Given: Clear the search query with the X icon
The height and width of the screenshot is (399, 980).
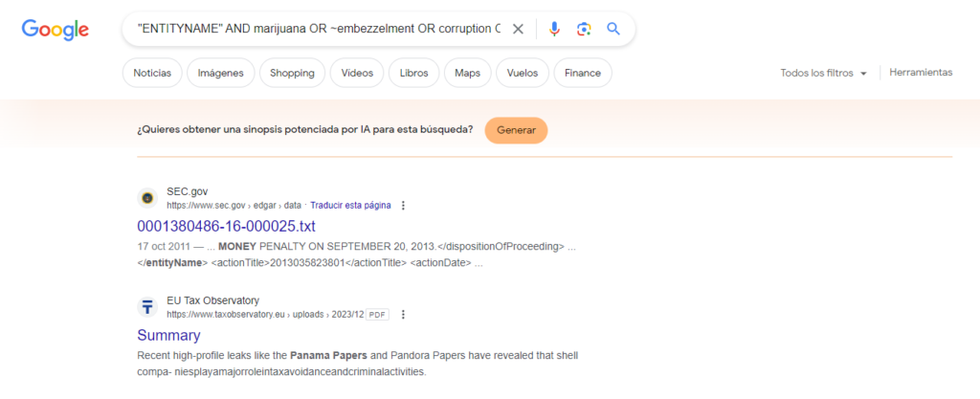Looking at the screenshot, I should click(x=518, y=29).
